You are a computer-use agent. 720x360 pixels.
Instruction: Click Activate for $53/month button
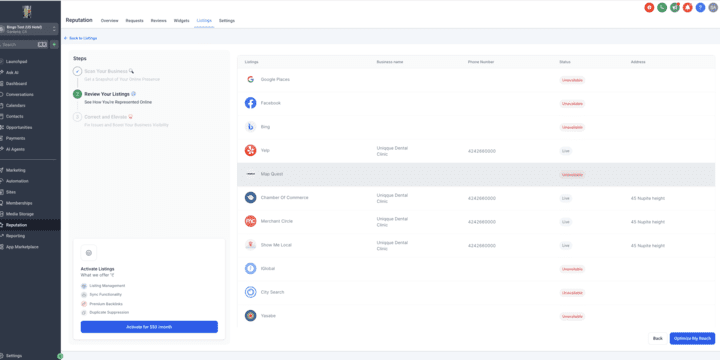[149, 327]
